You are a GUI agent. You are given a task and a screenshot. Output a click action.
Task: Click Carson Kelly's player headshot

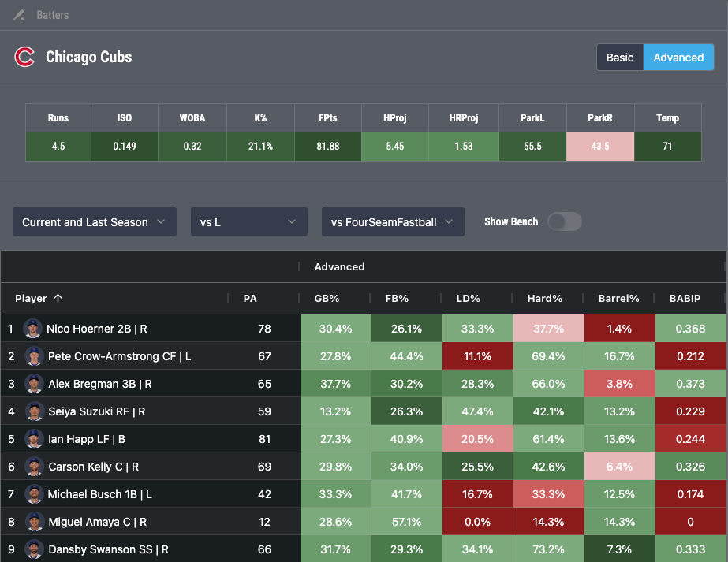[x=35, y=467]
